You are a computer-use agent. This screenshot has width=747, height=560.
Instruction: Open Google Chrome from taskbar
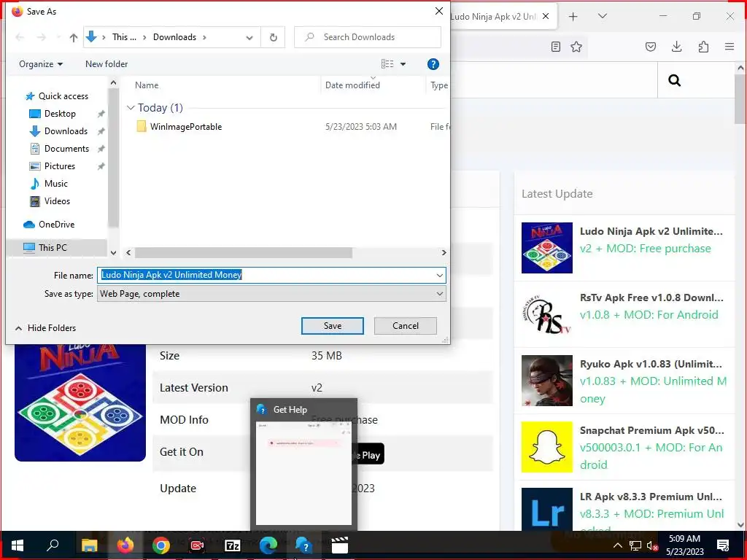tap(161, 545)
